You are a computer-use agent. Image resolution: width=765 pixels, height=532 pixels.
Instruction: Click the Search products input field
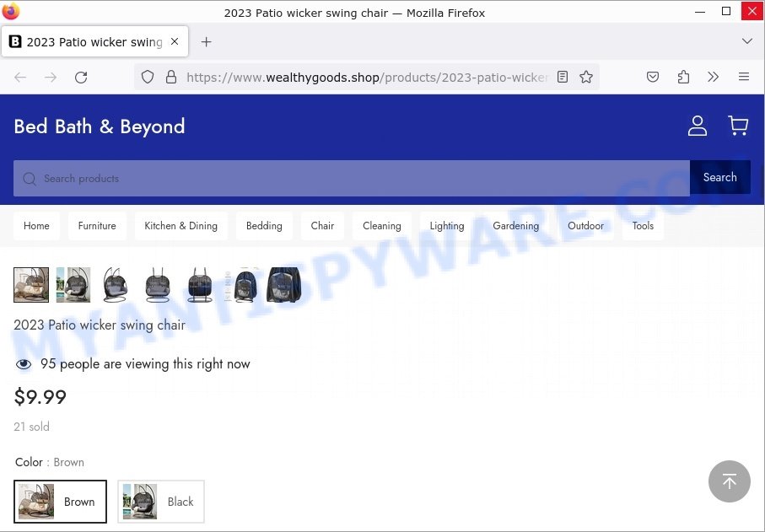click(x=352, y=179)
